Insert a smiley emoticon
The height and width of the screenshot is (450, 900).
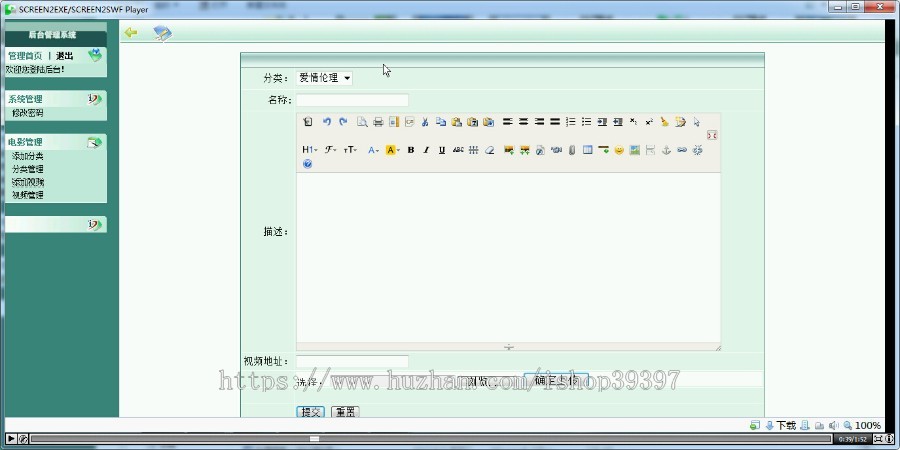(x=619, y=150)
